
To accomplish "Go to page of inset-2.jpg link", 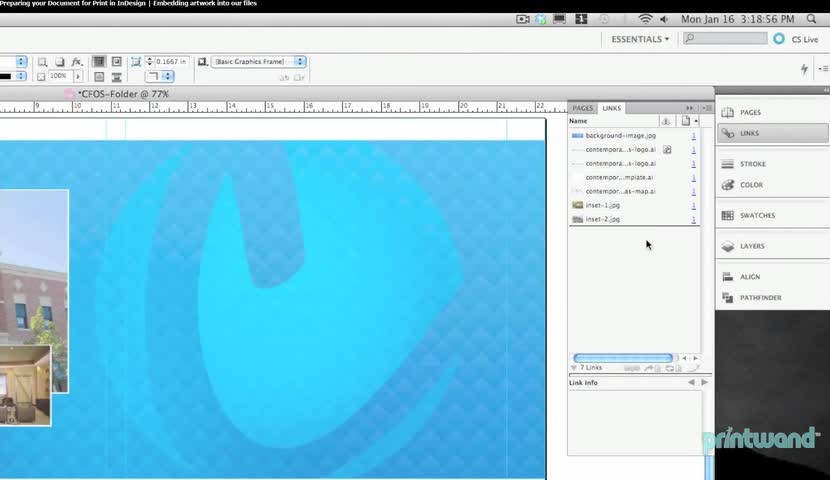I will (693, 219).
